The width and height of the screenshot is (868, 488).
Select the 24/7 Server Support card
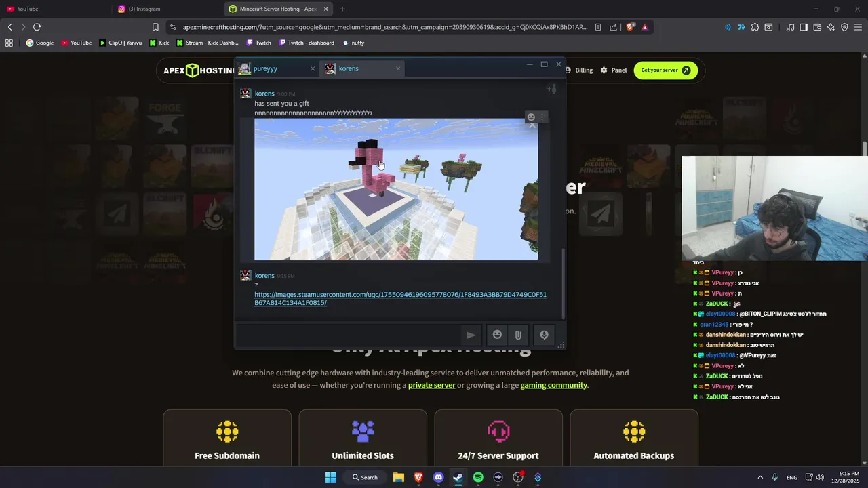point(498,437)
